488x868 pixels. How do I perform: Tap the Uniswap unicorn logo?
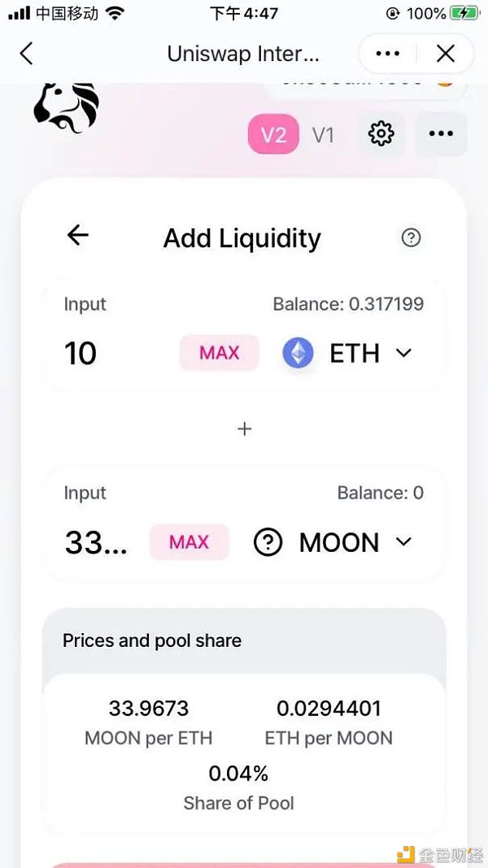(67, 108)
